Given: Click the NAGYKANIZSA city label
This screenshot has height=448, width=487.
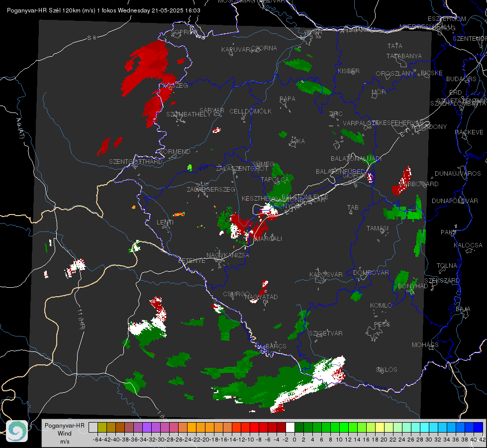Looking at the screenshot, I should [228, 255].
